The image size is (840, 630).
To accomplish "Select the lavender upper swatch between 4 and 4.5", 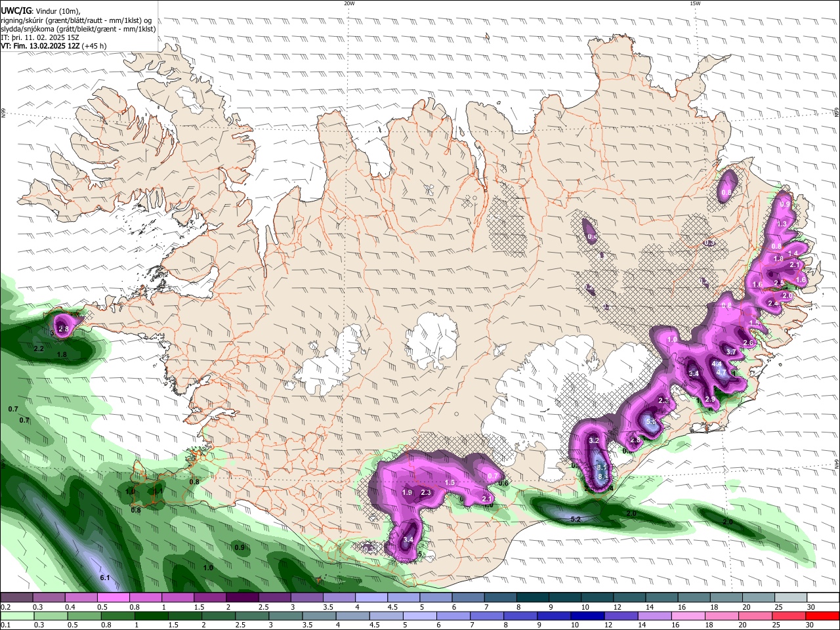I will pos(371,598).
